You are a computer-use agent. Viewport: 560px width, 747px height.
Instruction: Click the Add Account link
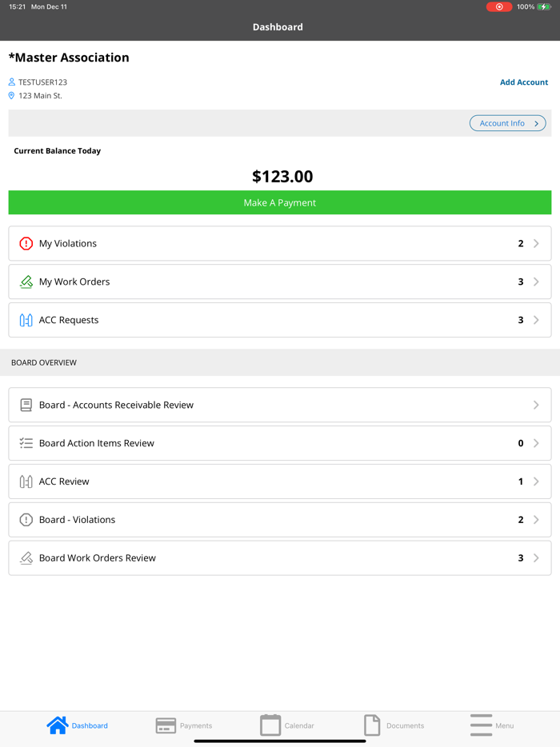pyautogui.click(x=524, y=82)
